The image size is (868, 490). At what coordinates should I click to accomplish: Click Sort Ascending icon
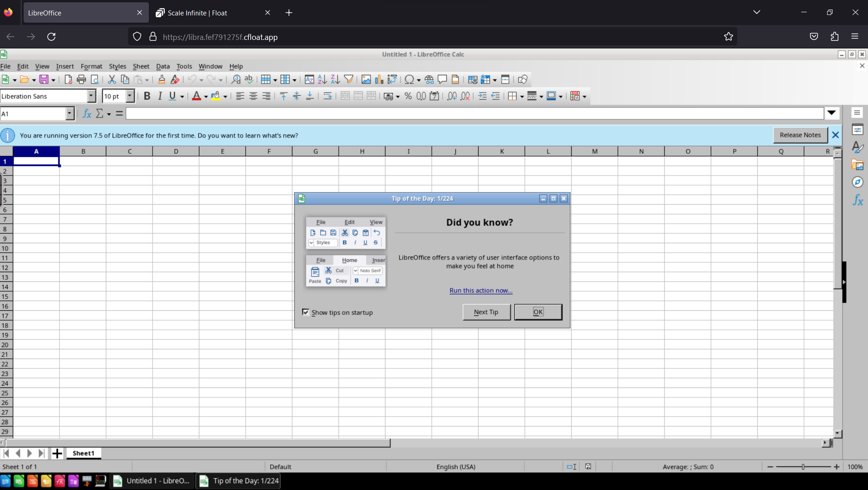pyautogui.click(x=322, y=79)
